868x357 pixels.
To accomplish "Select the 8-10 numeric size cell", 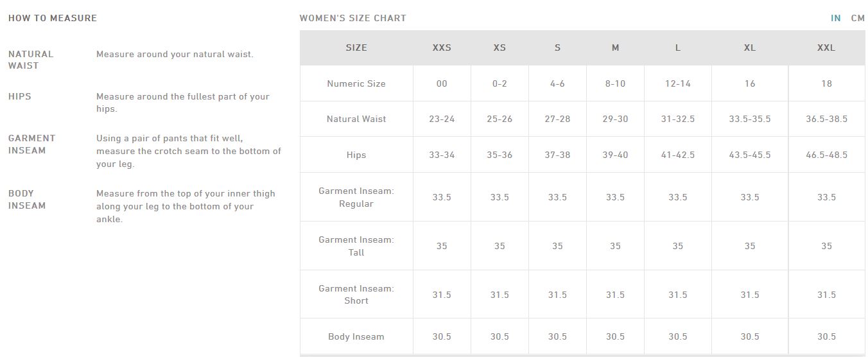I will 615,83.
